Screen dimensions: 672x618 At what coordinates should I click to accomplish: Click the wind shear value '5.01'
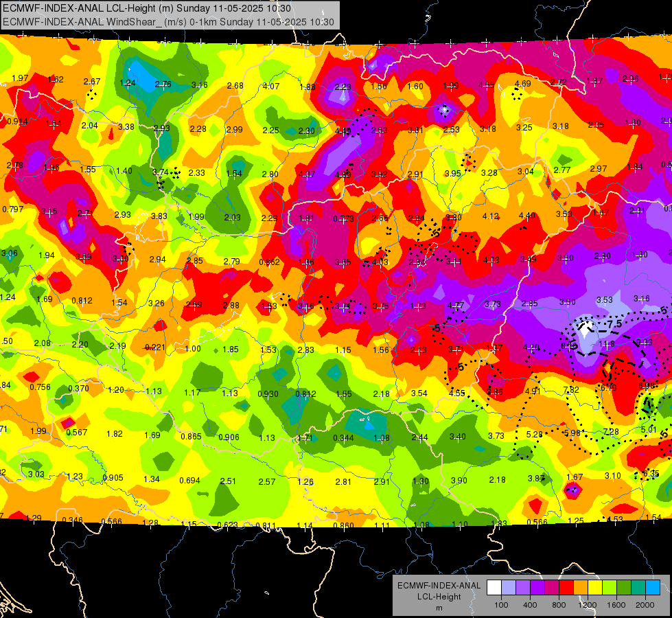pyautogui.click(x=649, y=429)
